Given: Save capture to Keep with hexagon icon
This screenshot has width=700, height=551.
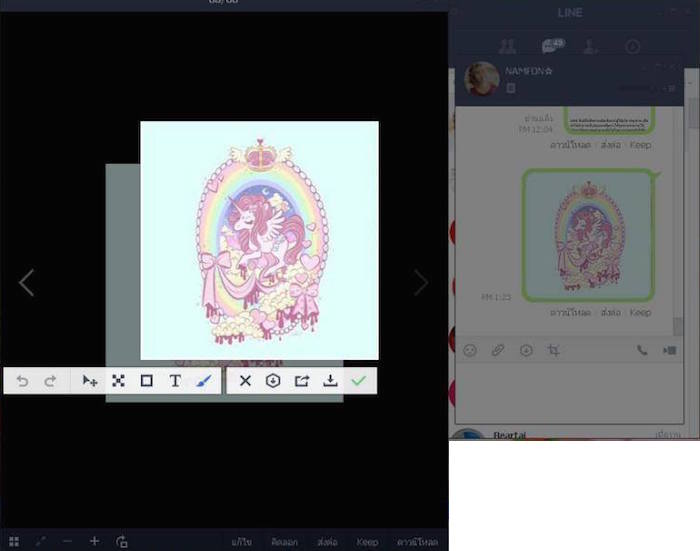Looking at the screenshot, I should point(273,381).
